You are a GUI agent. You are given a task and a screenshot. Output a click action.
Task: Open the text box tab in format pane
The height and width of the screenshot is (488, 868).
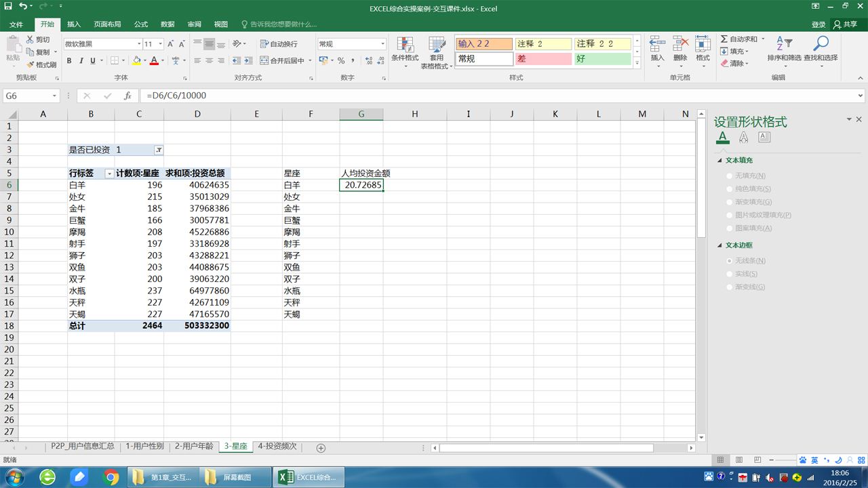pyautogui.click(x=764, y=138)
